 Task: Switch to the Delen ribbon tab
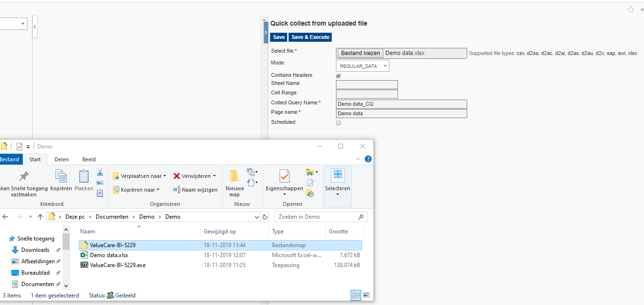(x=61, y=159)
